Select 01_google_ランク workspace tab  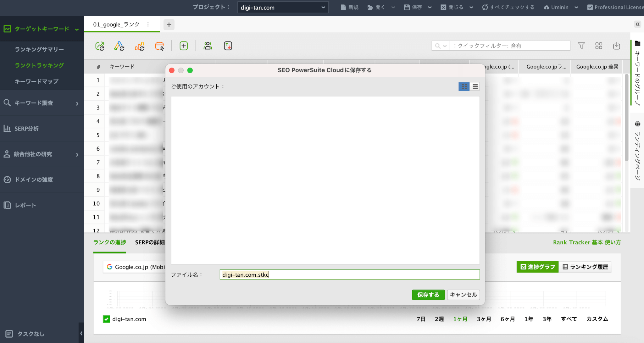point(116,25)
